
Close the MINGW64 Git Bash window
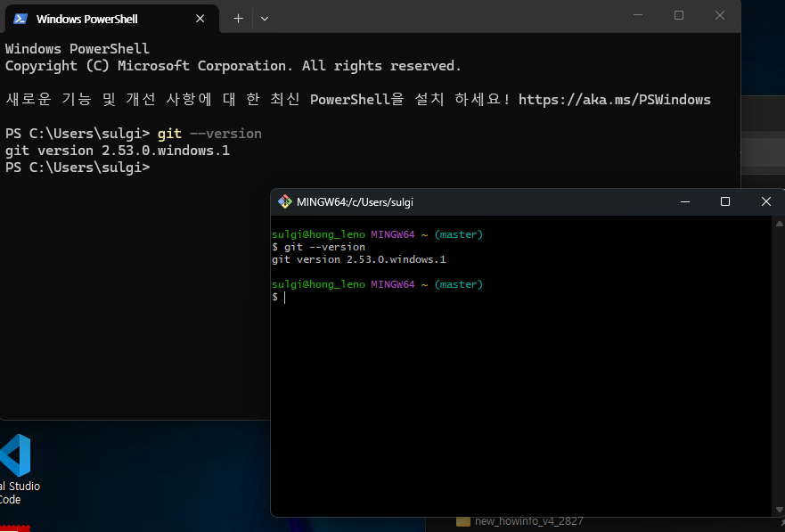point(765,202)
